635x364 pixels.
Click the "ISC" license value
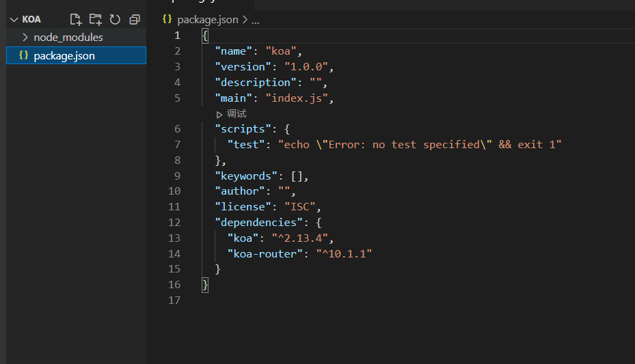[x=299, y=207]
